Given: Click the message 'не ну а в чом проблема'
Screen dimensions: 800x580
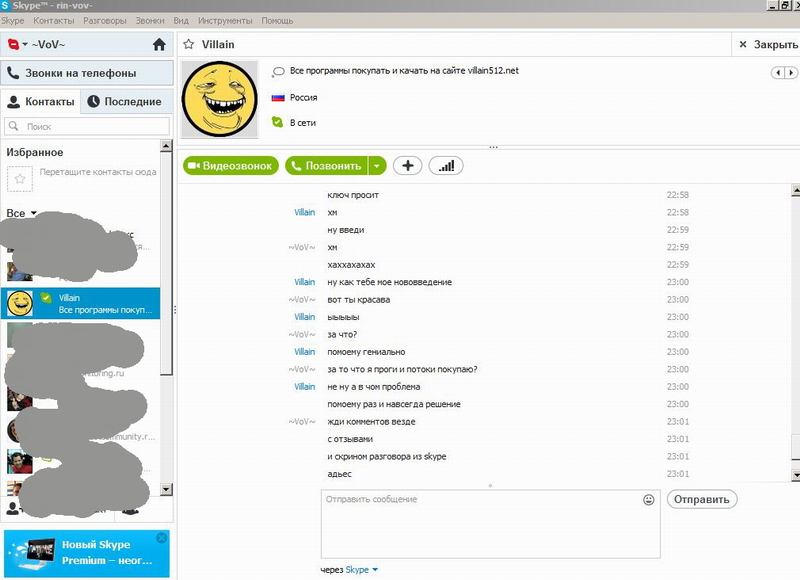Looking at the screenshot, I should [373, 387].
